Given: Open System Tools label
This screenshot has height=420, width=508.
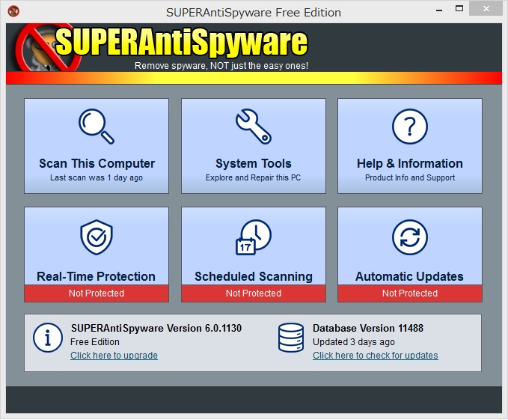Looking at the screenshot, I should pos(254,163).
